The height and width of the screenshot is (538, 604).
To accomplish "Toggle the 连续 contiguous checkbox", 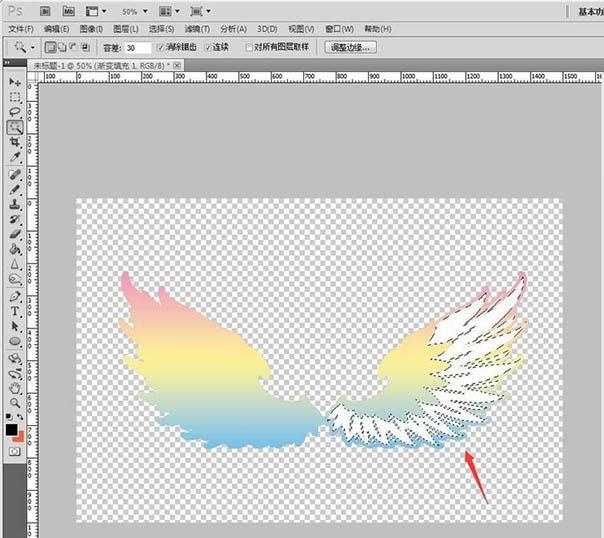I will point(208,48).
